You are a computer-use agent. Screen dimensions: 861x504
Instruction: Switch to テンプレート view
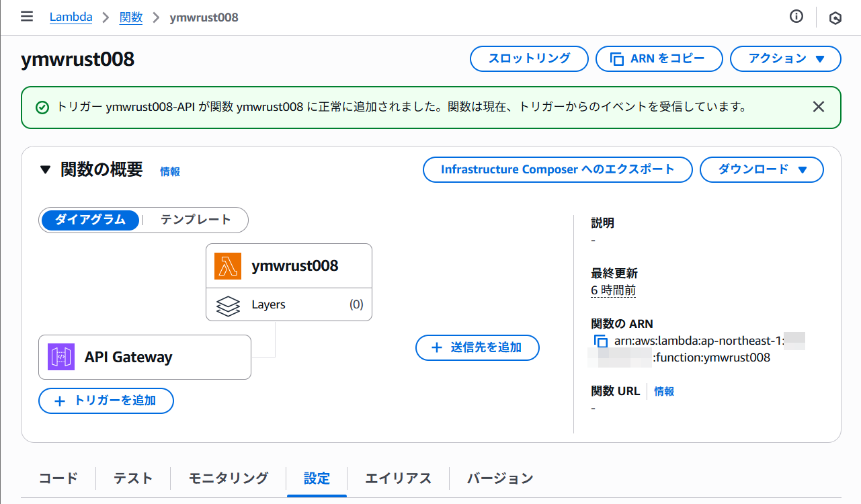coord(196,220)
